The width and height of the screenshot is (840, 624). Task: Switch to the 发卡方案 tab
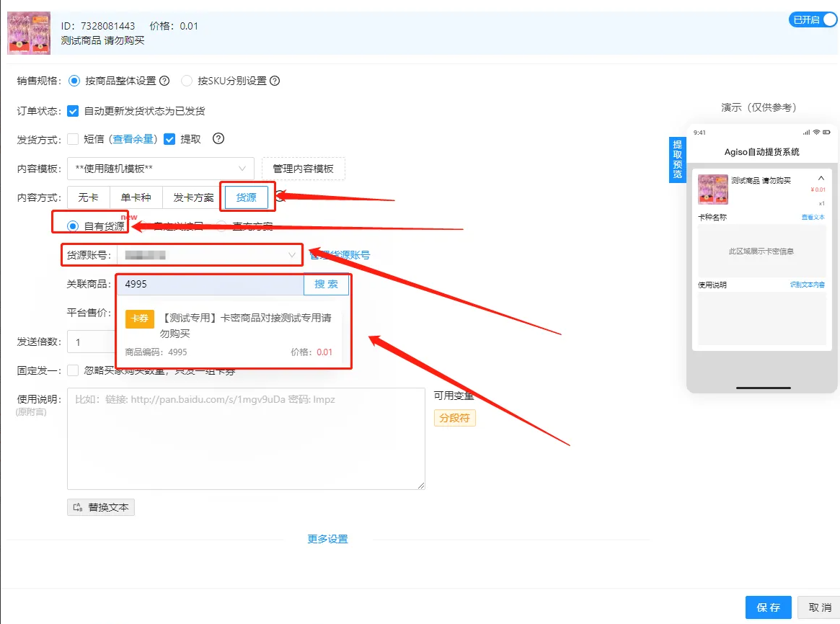pyautogui.click(x=192, y=197)
